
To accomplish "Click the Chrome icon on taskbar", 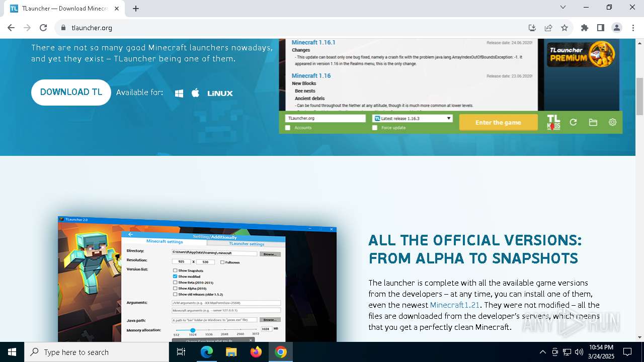I will (x=281, y=352).
